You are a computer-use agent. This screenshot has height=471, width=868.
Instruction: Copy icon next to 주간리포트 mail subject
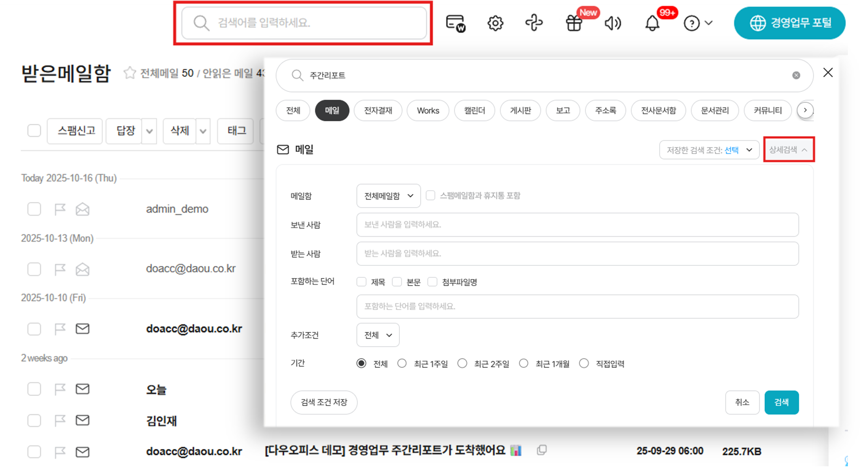pos(542,450)
